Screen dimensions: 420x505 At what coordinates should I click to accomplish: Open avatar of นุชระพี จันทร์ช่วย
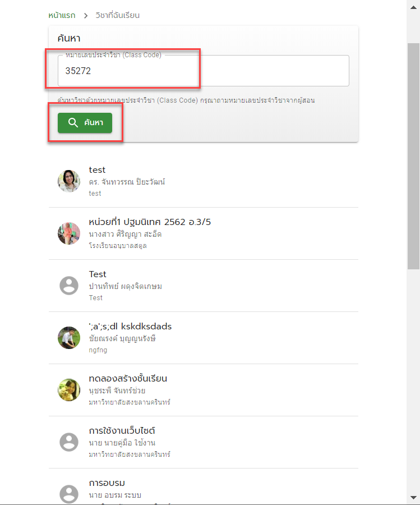coord(69,390)
